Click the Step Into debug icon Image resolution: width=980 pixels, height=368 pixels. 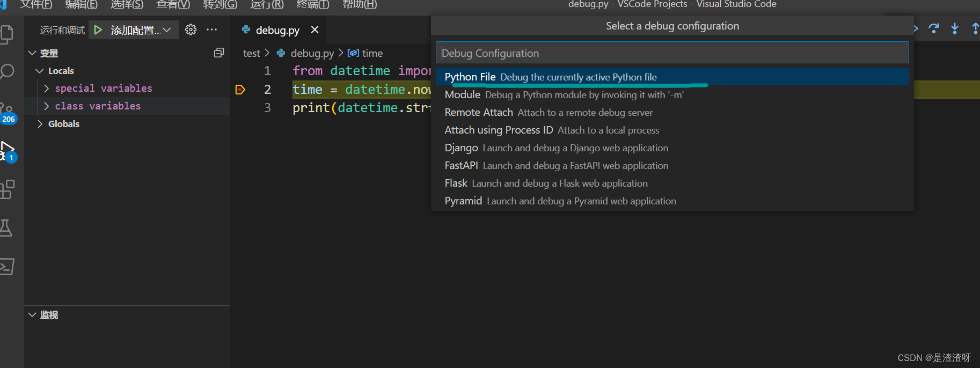[x=955, y=28]
